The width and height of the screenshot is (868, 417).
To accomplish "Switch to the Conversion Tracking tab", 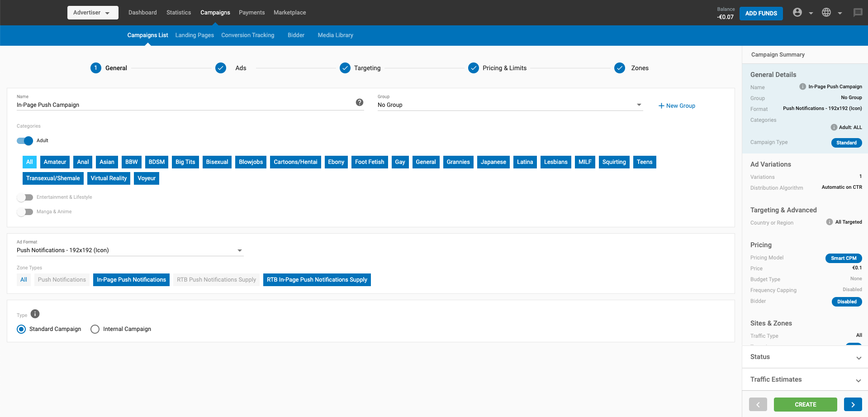I will pos(247,35).
